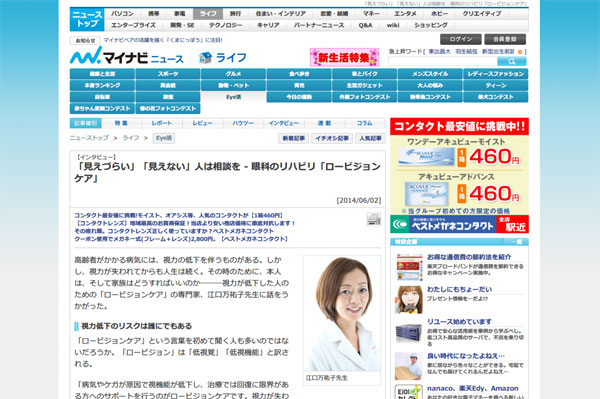Select the highlighted ライフ top menu item
The width and height of the screenshot is (600, 399).
point(207,14)
